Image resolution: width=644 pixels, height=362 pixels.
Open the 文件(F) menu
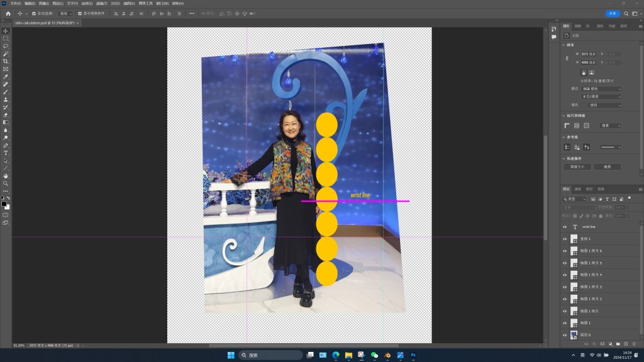pyautogui.click(x=15, y=3)
